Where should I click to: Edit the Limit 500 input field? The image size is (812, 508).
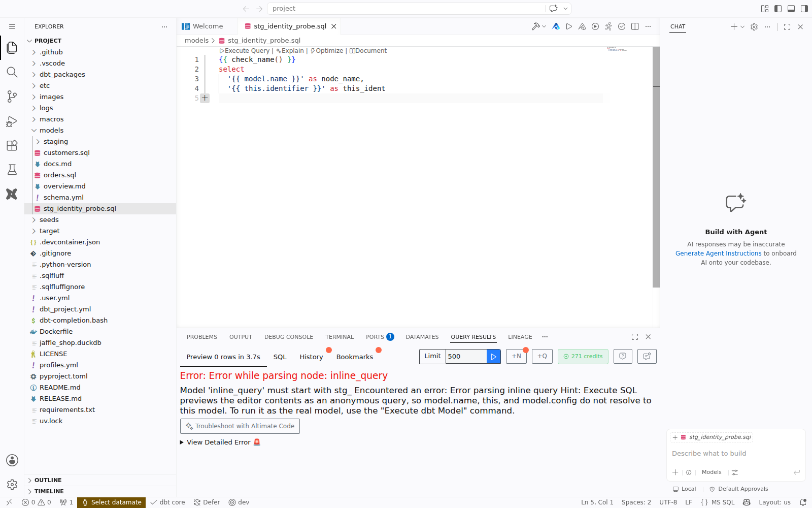466,357
